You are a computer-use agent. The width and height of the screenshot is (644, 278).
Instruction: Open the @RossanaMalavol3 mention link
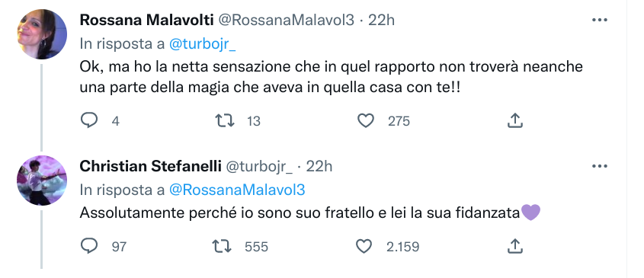coord(237,190)
